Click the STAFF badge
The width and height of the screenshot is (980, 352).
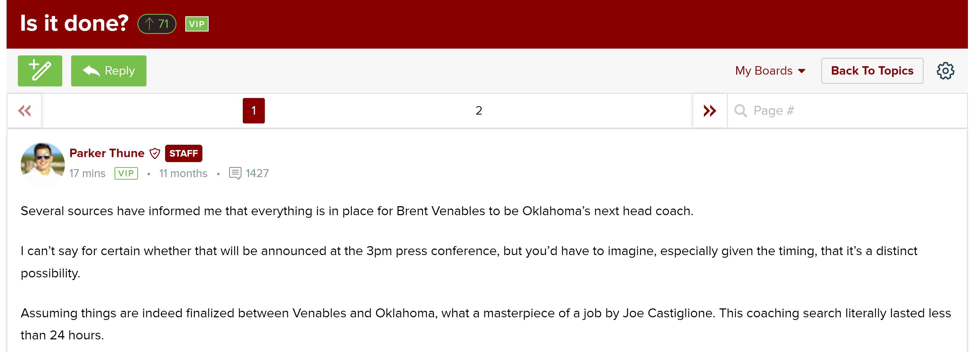click(183, 153)
